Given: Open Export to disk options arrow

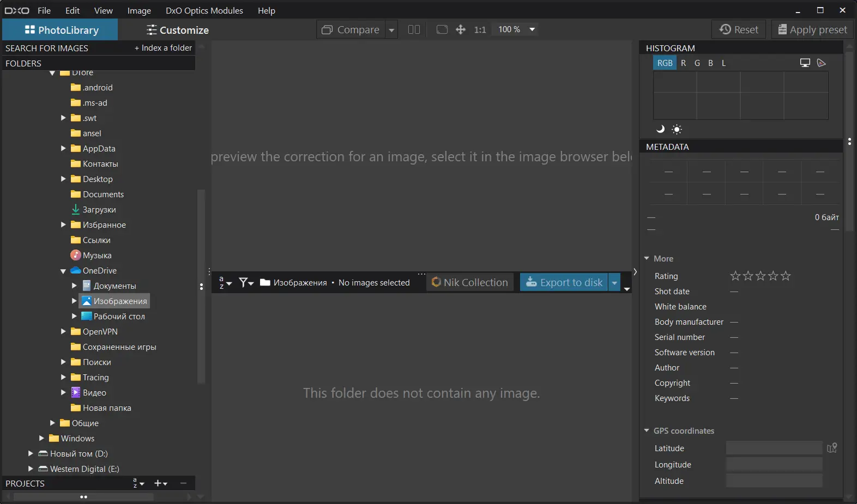Looking at the screenshot, I should point(614,282).
